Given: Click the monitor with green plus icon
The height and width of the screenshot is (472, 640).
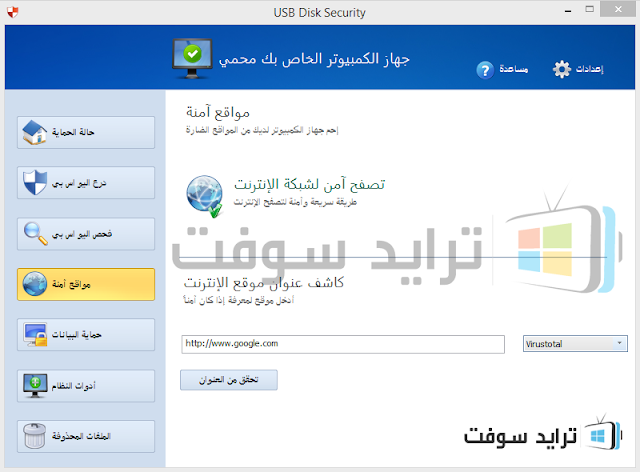Looking at the screenshot, I should pyautogui.click(x=35, y=385).
